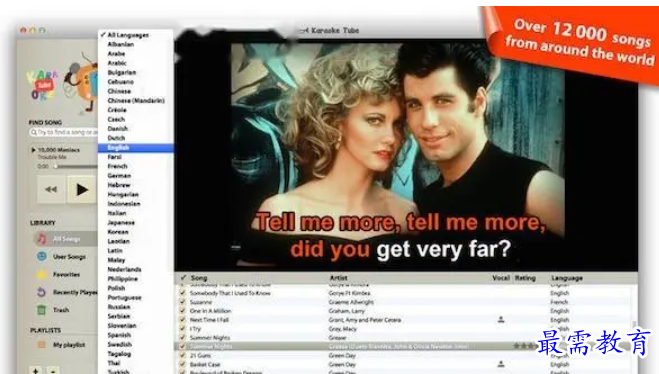
Task: Uncheck the Suzanne row checkbox
Action: point(182,302)
